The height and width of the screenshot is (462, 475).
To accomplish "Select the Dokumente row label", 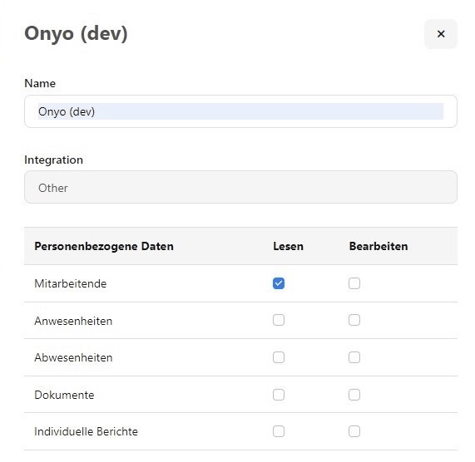I will 64,395.
